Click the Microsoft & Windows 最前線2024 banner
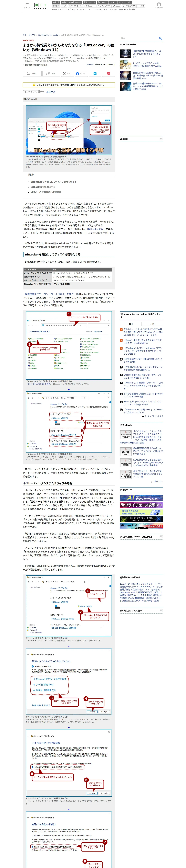The height and width of the screenshot is (868, 186). click(x=141, y=526)
